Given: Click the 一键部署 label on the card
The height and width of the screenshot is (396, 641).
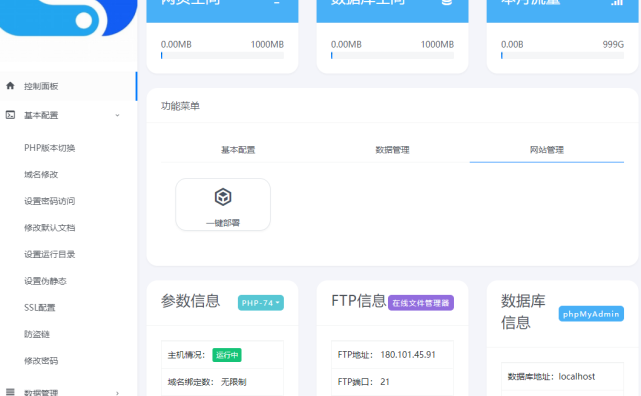Looking at the screenshot, I should click(223, 223).
